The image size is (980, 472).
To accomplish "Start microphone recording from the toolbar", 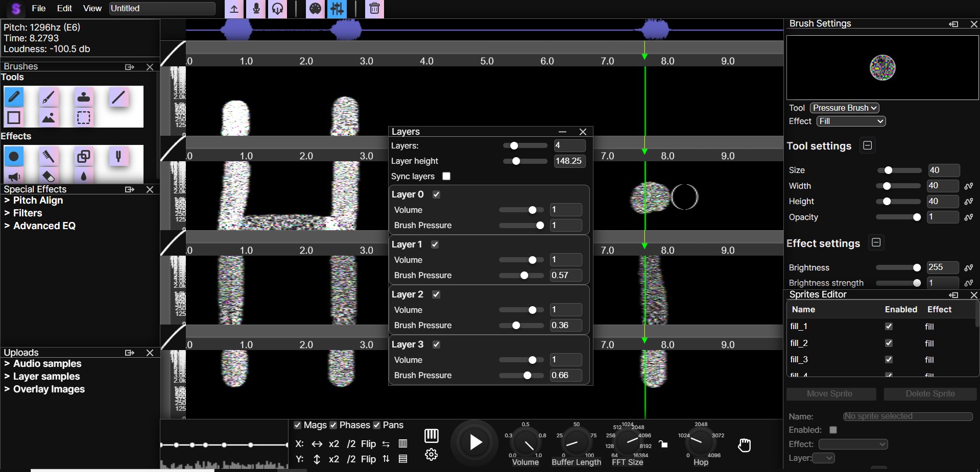I will click(256, 9).
